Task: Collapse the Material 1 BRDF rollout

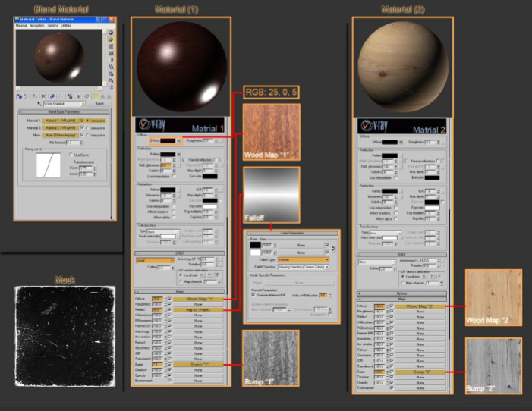Action: [x=180, y=253]
